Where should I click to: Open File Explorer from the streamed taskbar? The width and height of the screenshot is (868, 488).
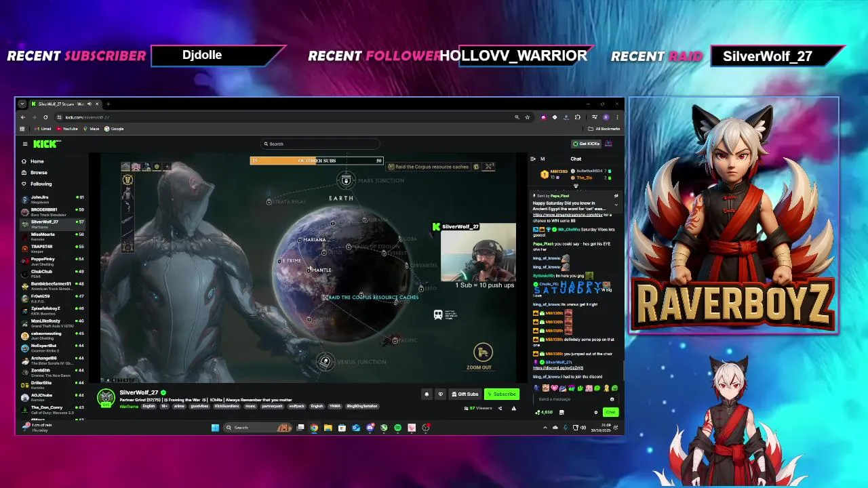pyautogui.click(x=328, y=428)
